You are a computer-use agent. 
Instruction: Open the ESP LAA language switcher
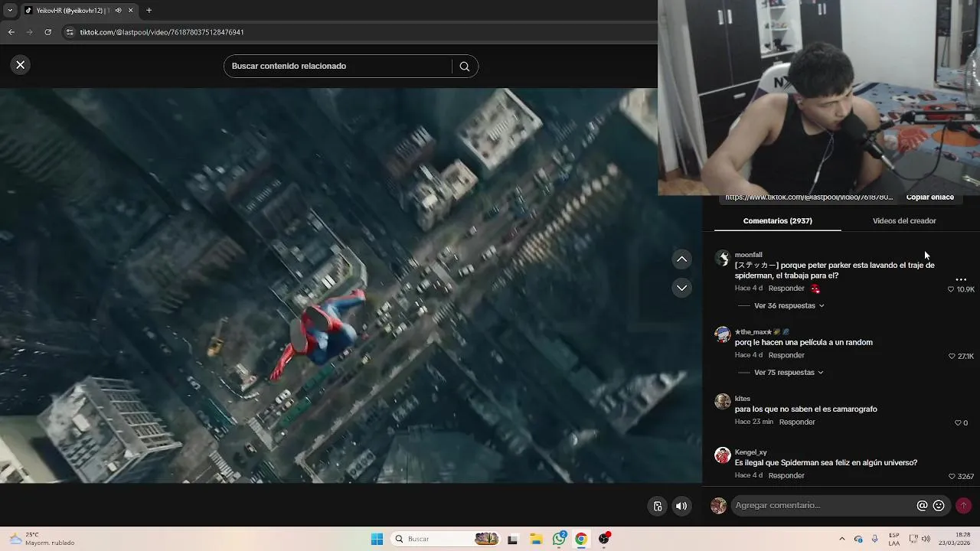pos(894,540)
